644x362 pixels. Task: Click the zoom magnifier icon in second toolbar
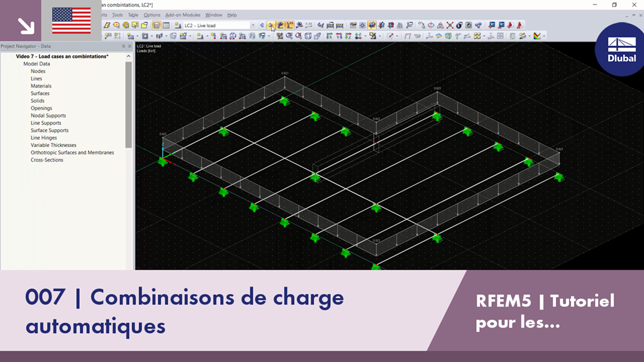(289, 36)
